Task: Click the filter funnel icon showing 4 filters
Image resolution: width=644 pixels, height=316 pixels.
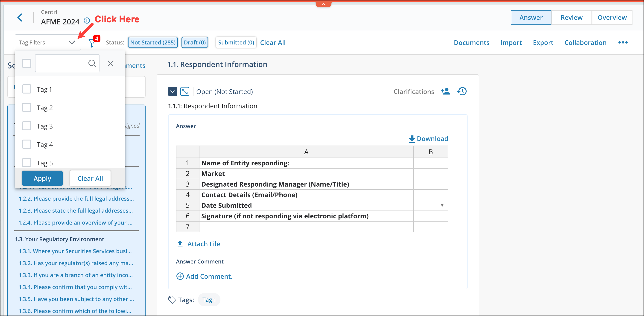Action: pyautogui.click(x=92, y=43)
